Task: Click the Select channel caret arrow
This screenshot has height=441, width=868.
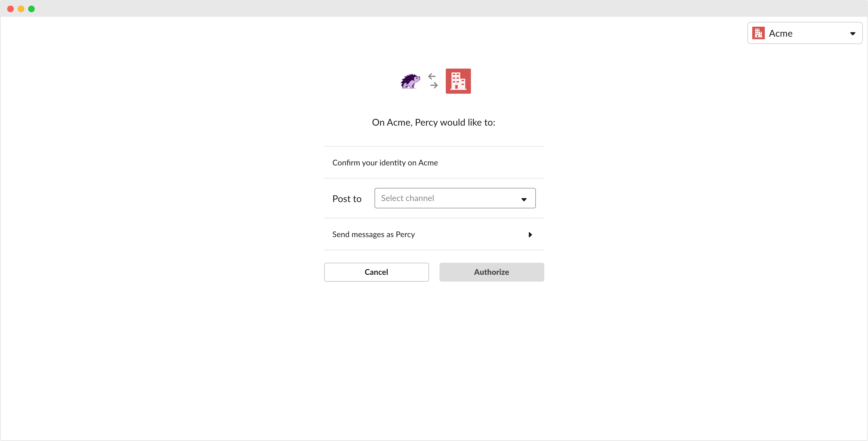Action: [x=524, y=199]
